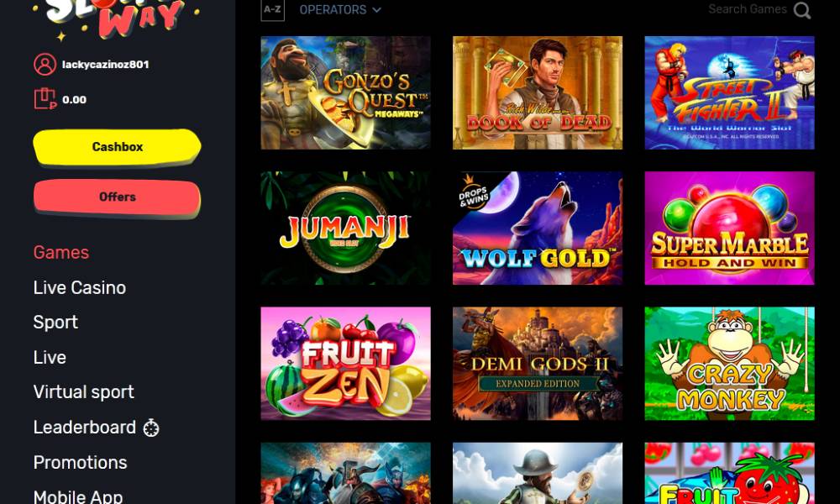Open the Offers button
This screenshot has width=840, height=504.
pyautogui.click(x=117, y=197)
